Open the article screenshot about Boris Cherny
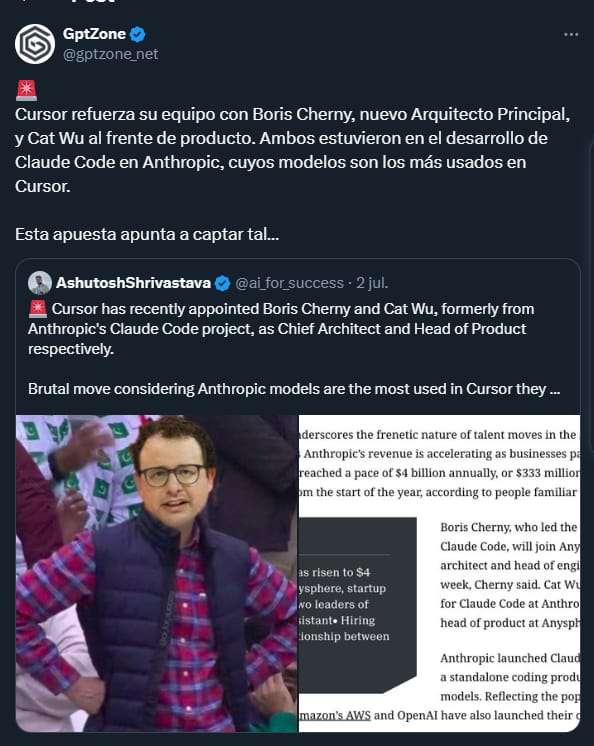 (439, 573)
